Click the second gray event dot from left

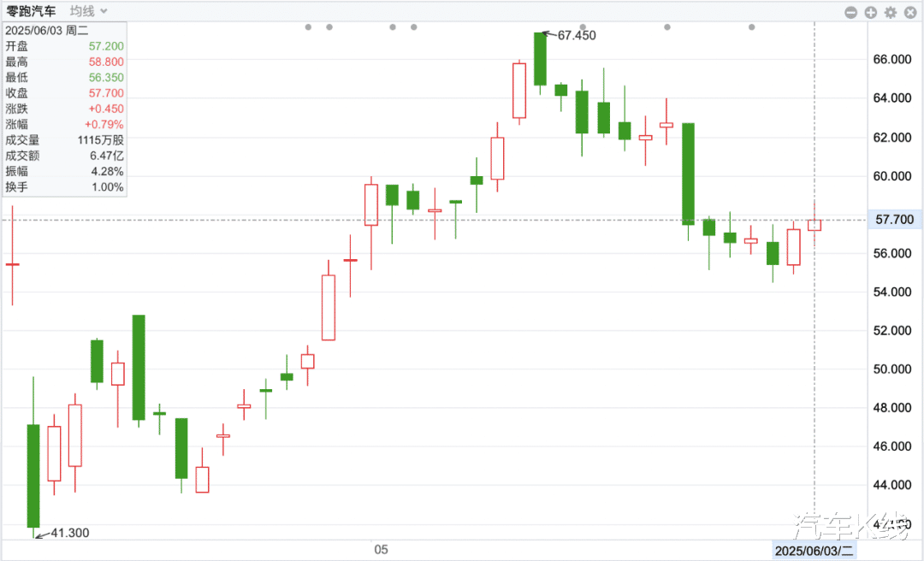tap(329, 27)
